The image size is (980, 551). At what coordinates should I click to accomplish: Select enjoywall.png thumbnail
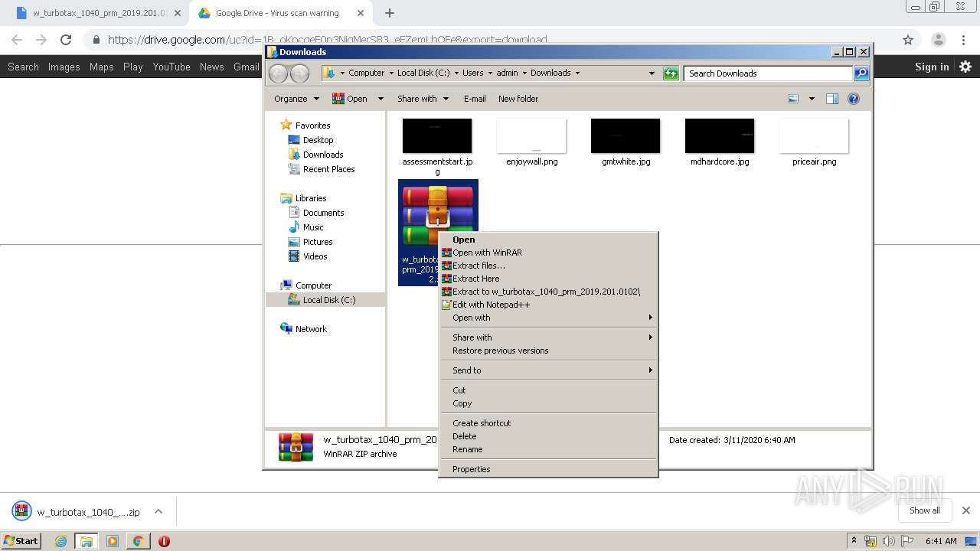(x=531, y=136)
